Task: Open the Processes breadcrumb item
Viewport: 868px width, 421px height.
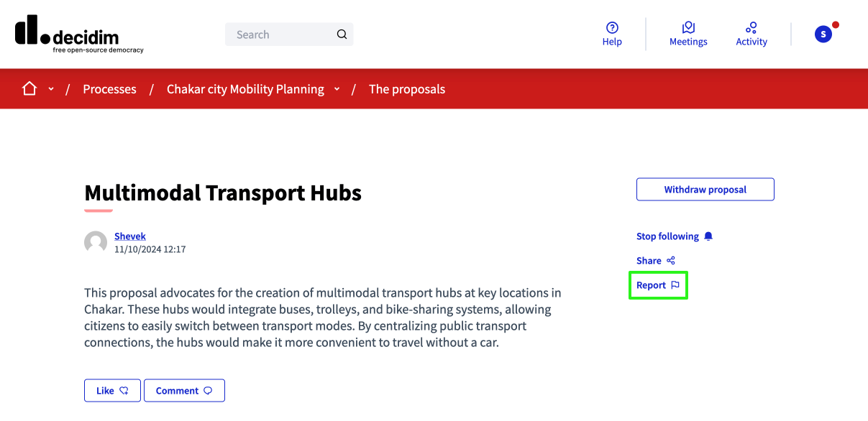Action: click(109, 89)
